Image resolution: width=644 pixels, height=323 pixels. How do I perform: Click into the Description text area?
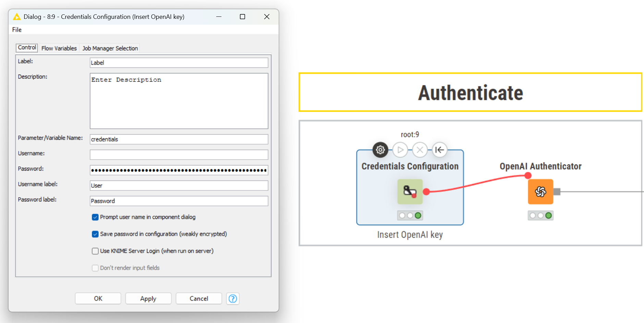click(179, 101)
